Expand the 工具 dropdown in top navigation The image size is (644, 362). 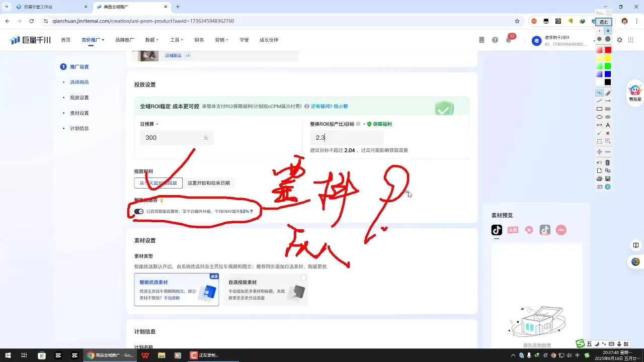(x=176, y=40)
